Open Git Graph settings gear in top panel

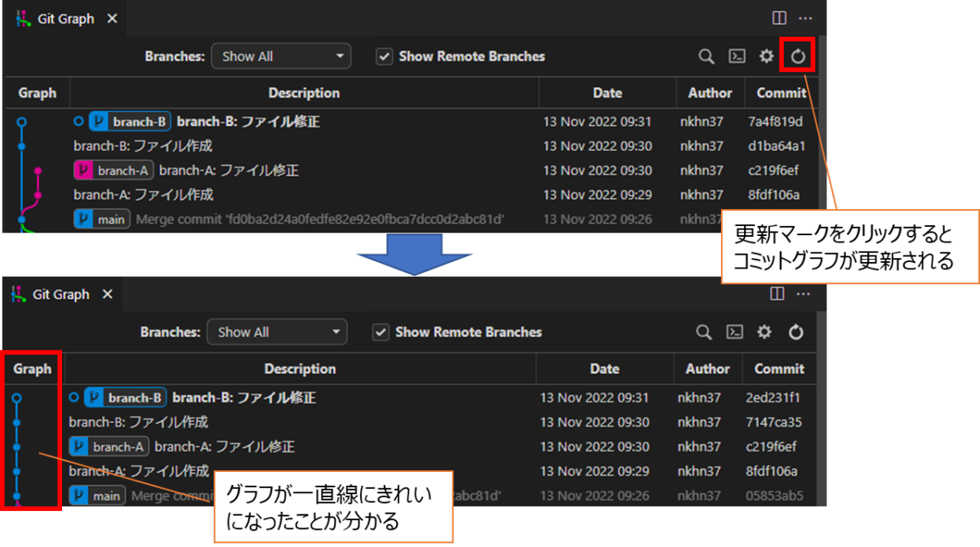766,56
